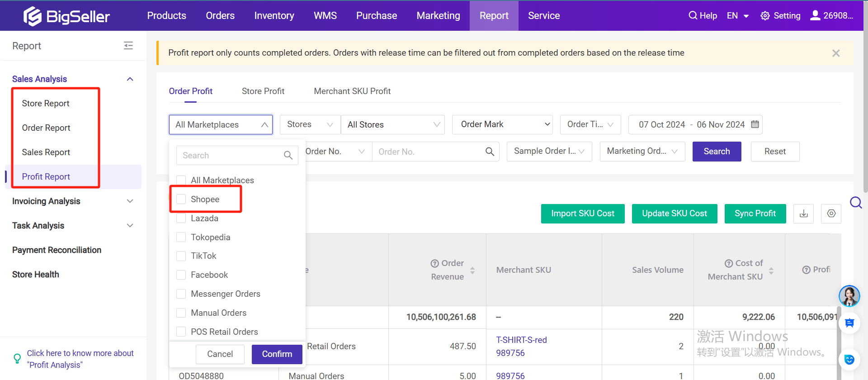This screenshot has height=380, width=868.
Task: Enable the TikTok marketplace checkbox
Action: coord(181,256)
